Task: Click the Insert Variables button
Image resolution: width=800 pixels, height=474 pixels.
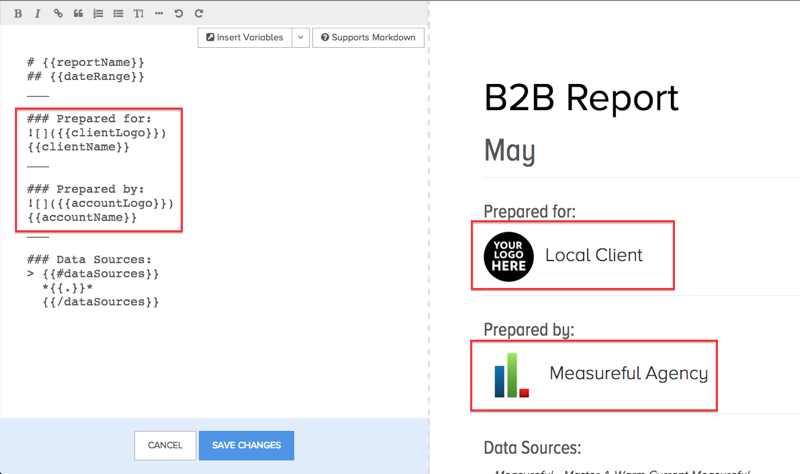Action: (x=244, y=38)
